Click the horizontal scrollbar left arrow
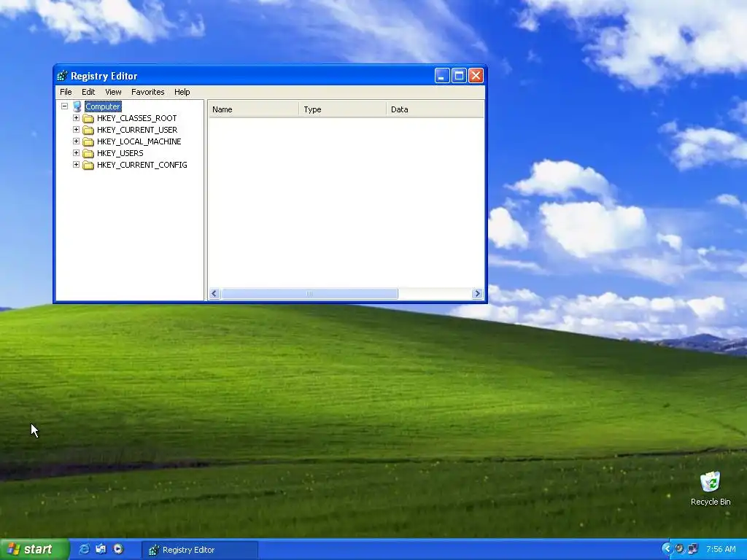This screenshot has height=560, width=747. pyautogui.click(x=214, y=294)
